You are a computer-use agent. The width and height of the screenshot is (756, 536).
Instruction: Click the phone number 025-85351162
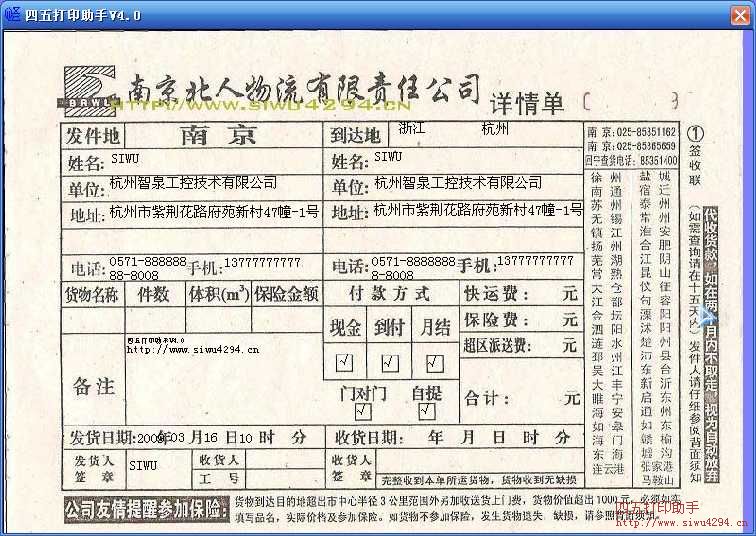(x=646, y=132)
